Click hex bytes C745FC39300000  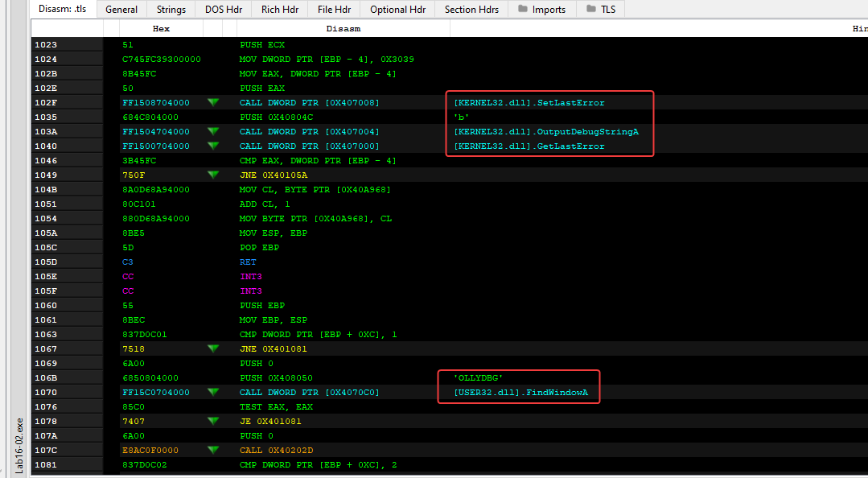(x=161, y=60)
